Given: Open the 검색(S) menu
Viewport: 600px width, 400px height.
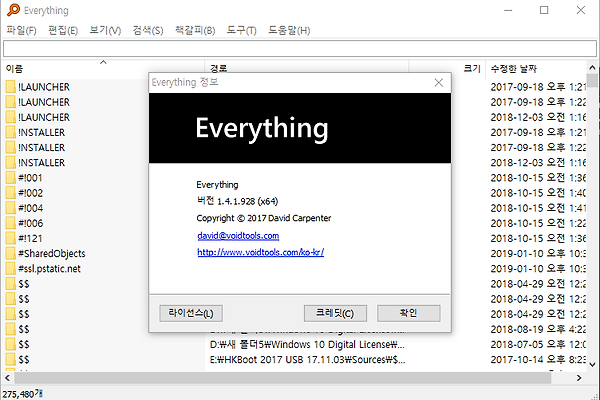Looking at the screenshot, I should 147,30.
